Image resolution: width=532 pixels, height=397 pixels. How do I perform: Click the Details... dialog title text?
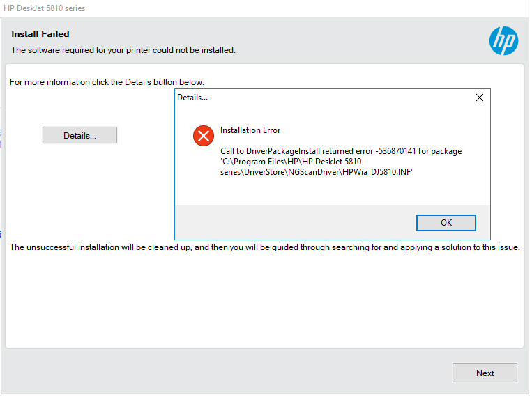point(192,98)
